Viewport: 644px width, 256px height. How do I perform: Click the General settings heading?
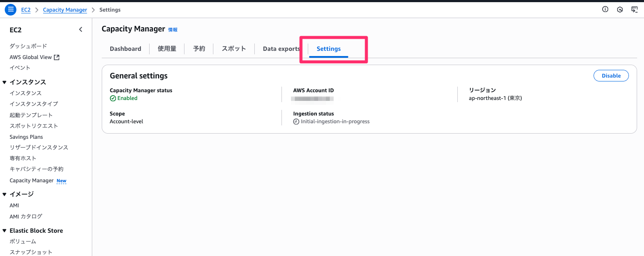coord(139,76)
